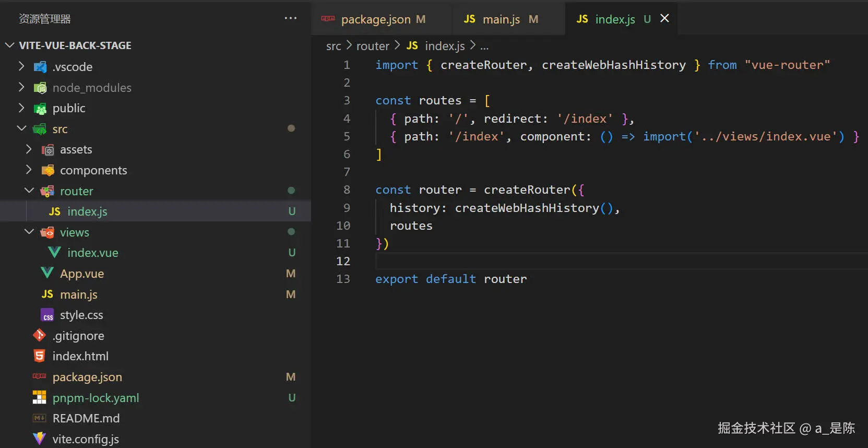Click the 'redirect' property on line 4
Viewport: 868px width, 448px height.
pyautogui.click(x=513, y=119)
